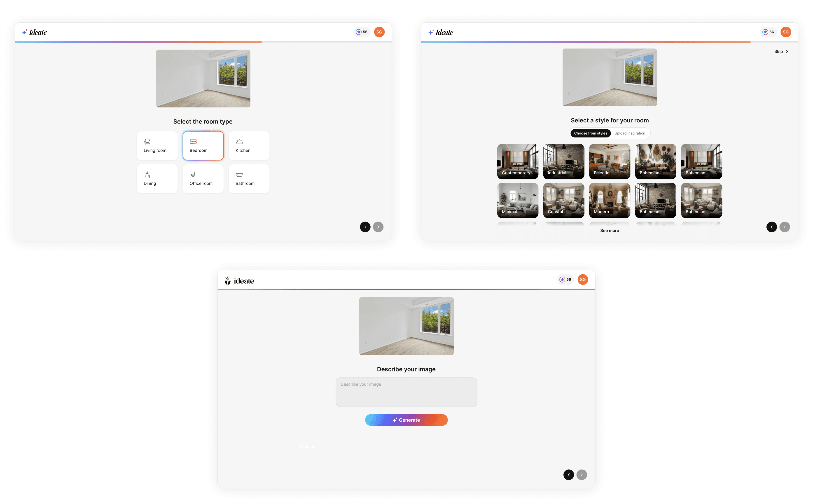Select the Dining table icon
Image resolution: width=813 pixels, height=504 pixels.
[x=147, y=175]
